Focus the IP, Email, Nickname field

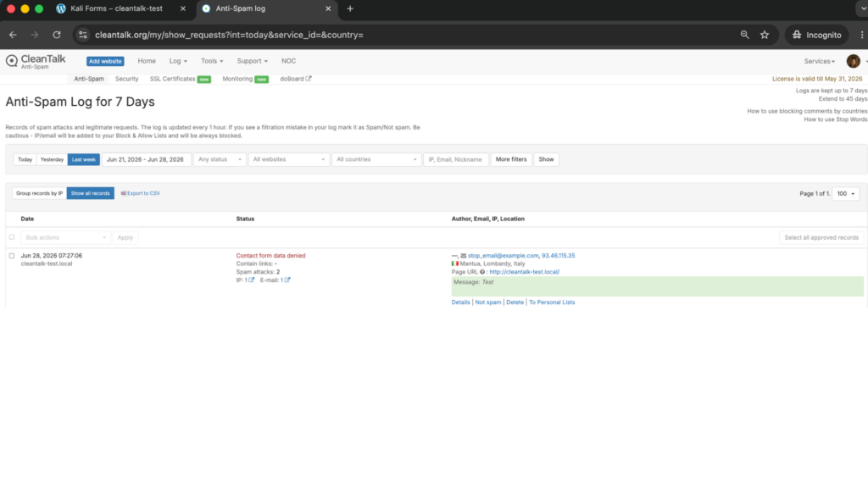click(456, 159)
